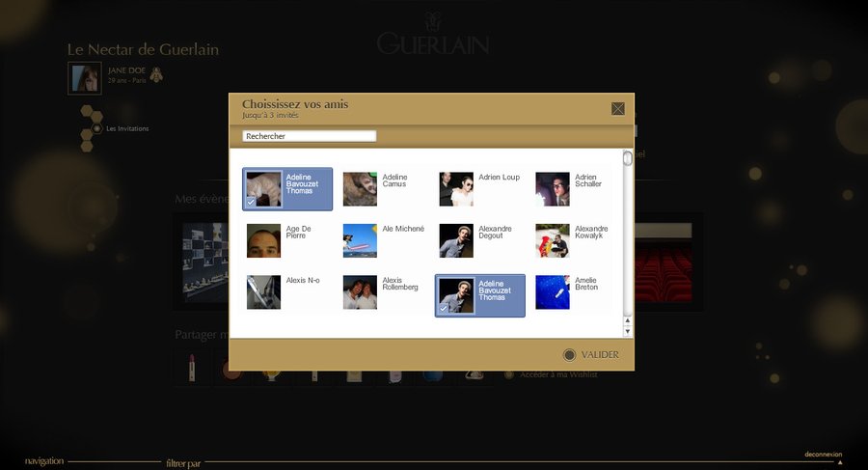Click the friends list scrollbar handle
The width and height of the screenshot is (868, 470).
[628, 159]
